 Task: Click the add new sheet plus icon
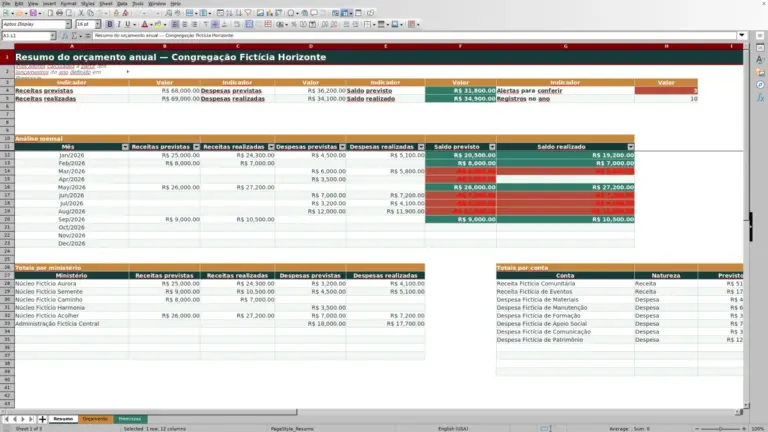coord(42,419)
